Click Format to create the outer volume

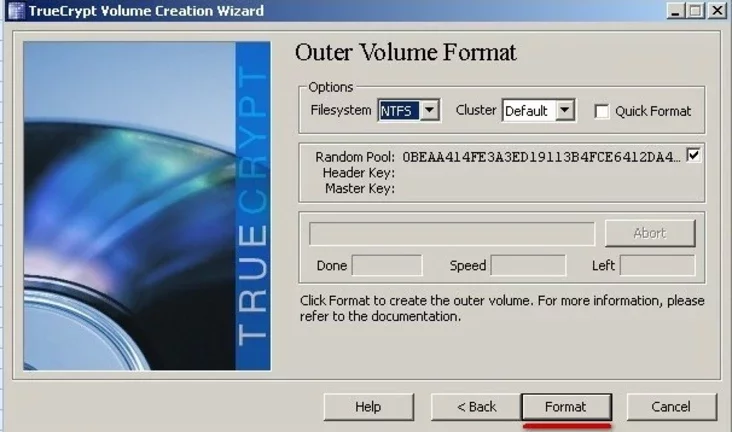point(566,407)
